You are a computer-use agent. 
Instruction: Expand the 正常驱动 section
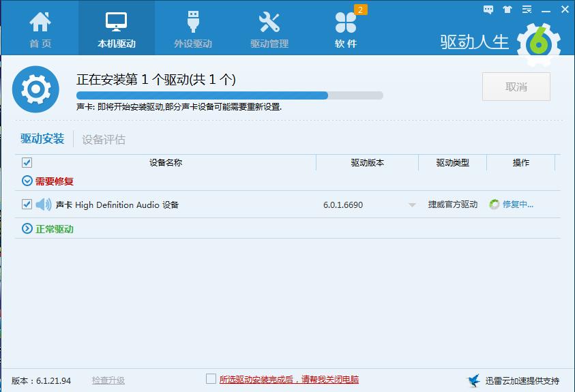(x=27, y=229)
